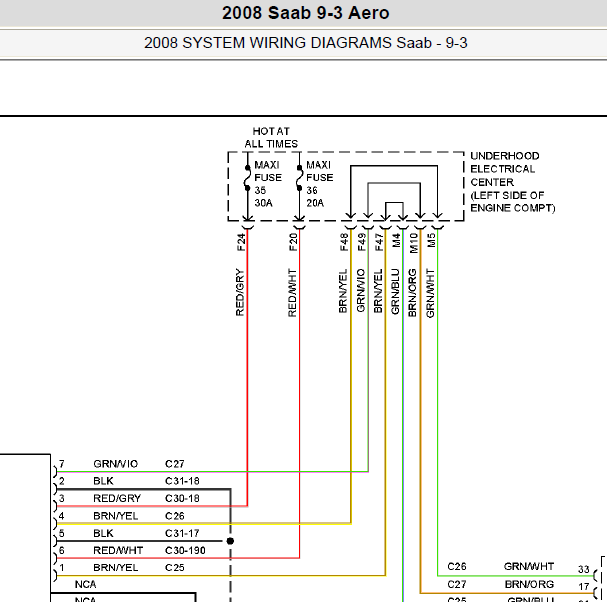607x602 pixels.
Task: Click the horizontal BRN/ORG label beside pin 17
Action: 529,584
